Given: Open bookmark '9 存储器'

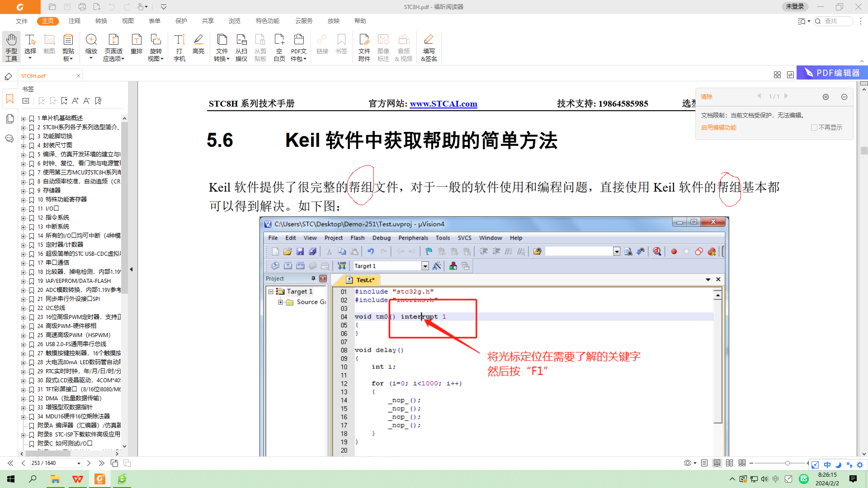Looking at the screenshot, I should [49, 190].
